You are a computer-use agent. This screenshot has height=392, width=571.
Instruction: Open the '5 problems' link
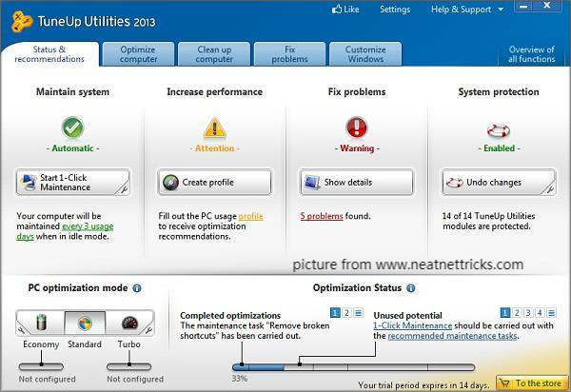[x=322, y=216]
